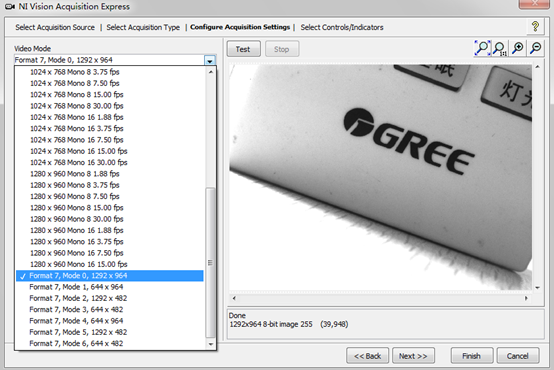This screenshot has width=554, height=370.
Task: Select 1280 x 960 Mono 16 15.00 fps
Action: (110, 264)
